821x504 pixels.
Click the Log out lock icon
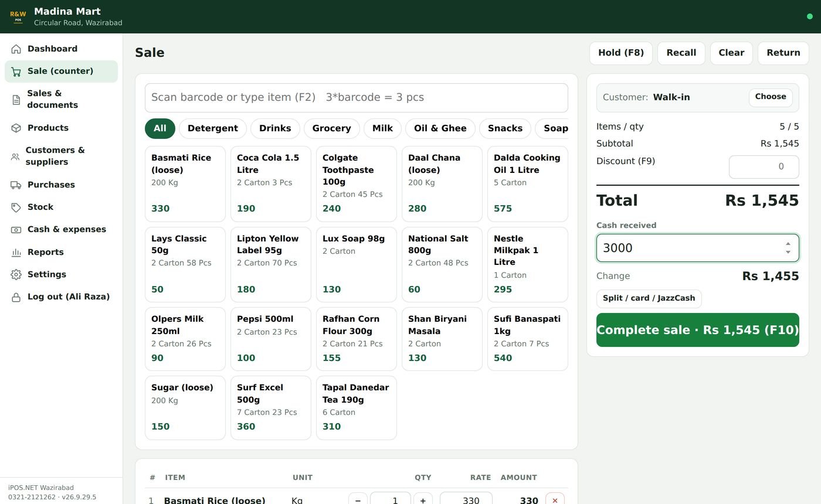16,297
